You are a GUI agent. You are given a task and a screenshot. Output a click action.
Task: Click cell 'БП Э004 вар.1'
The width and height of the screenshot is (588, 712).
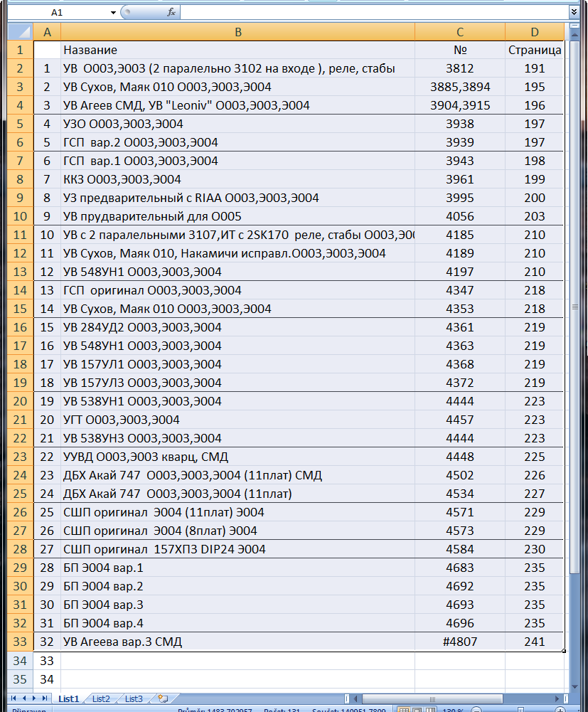tap(238, 568)
